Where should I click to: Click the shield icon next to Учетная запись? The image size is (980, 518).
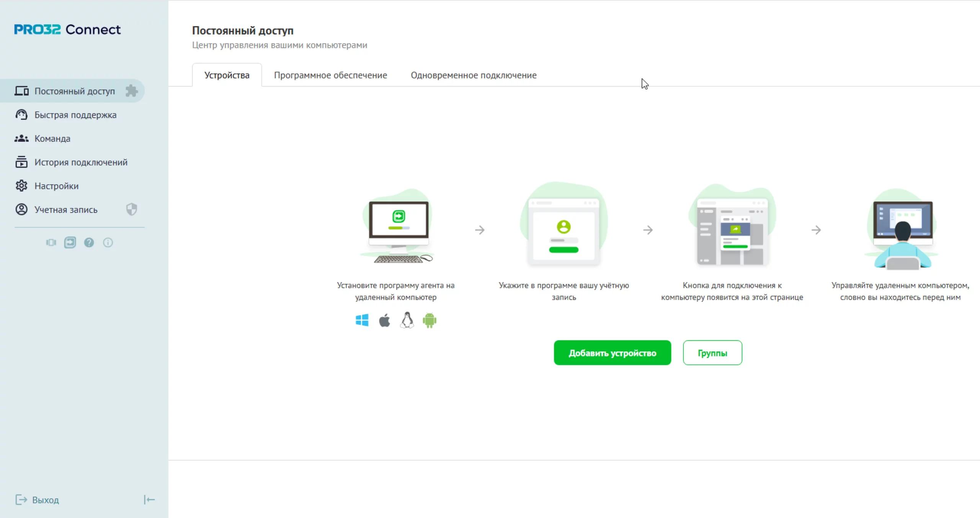point(131,209)
